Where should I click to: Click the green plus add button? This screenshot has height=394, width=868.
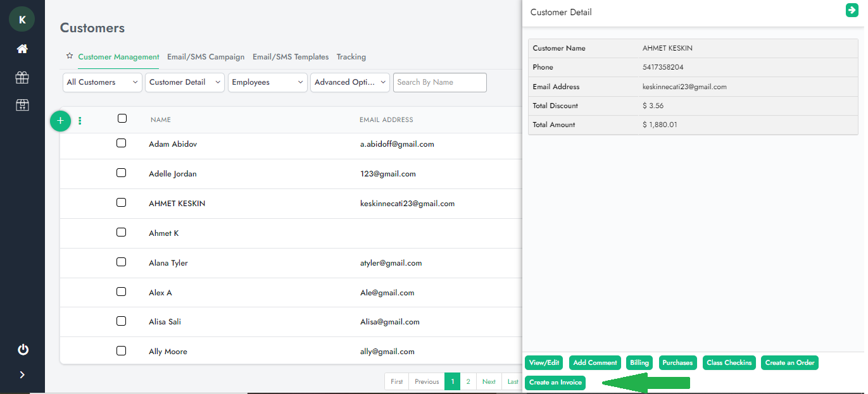click(60, 120)
